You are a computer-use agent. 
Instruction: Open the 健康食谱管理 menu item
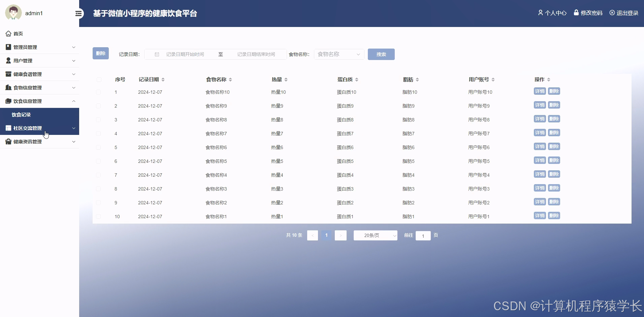click(27, 74)
